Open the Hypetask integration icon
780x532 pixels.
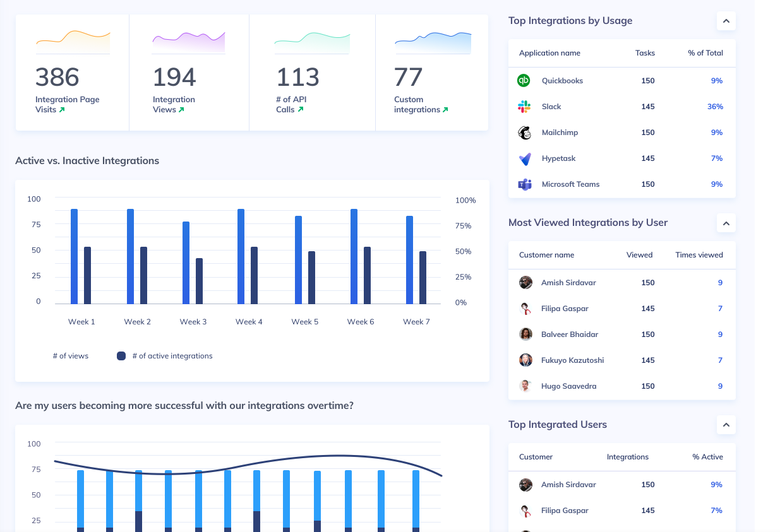(x=525, y=158)
